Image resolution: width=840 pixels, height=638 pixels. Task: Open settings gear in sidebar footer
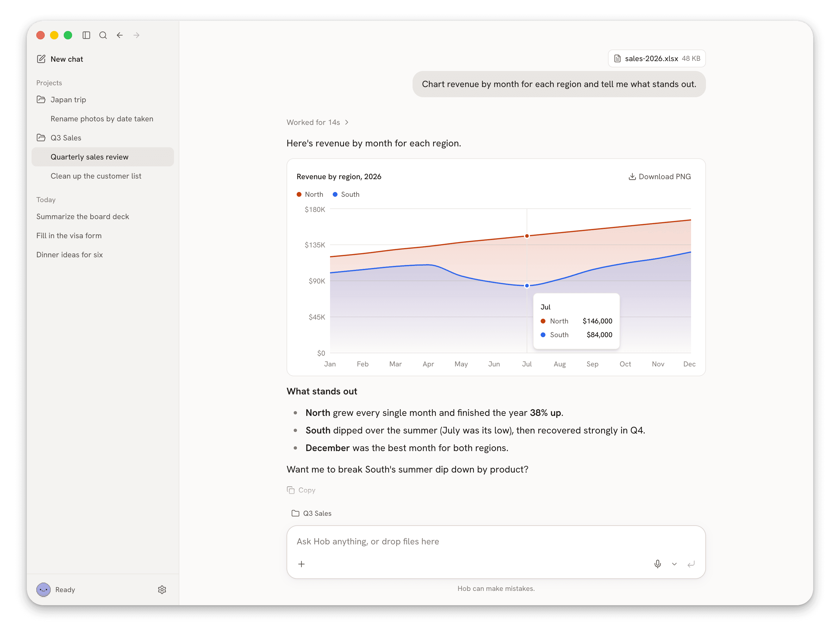point(162,590)
